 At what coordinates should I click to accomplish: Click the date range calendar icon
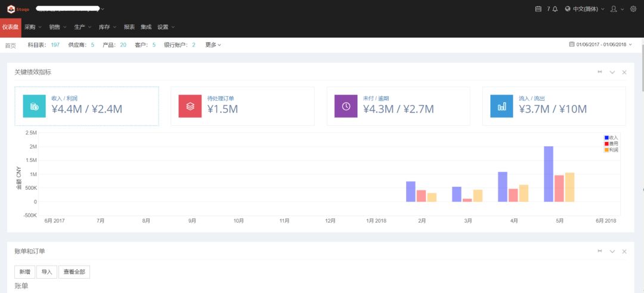571,44
